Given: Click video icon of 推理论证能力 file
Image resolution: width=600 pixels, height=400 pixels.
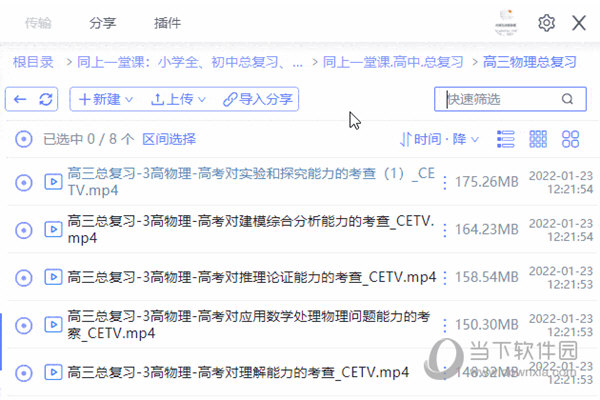Looking at the screenshot, I should (53, 277).
